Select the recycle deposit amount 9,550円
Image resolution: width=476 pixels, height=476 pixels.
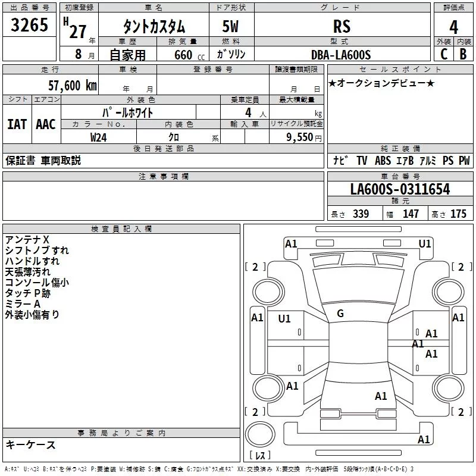304,137
